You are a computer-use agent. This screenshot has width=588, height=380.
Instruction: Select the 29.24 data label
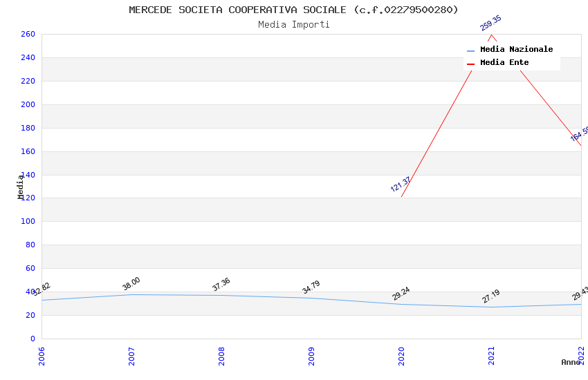pos(401,294)
